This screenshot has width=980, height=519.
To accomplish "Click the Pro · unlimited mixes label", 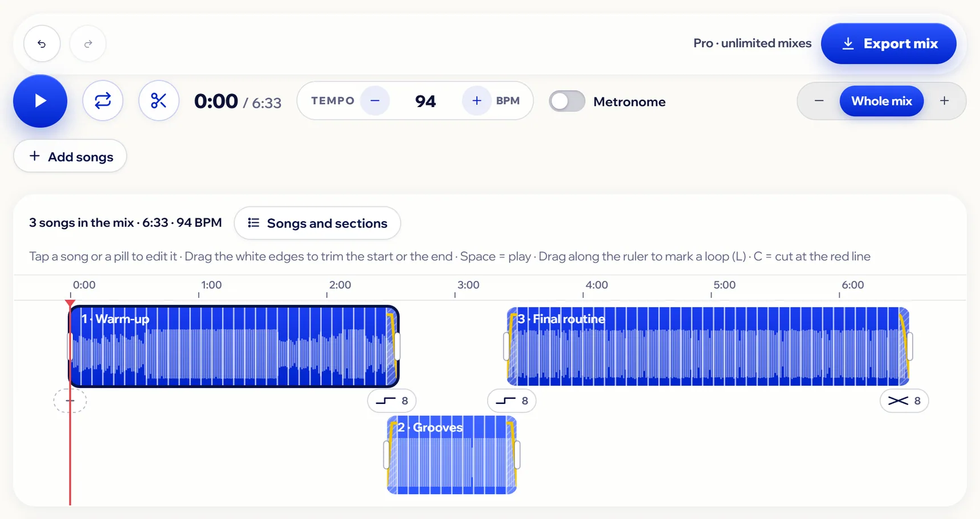I will click(752, 43).
